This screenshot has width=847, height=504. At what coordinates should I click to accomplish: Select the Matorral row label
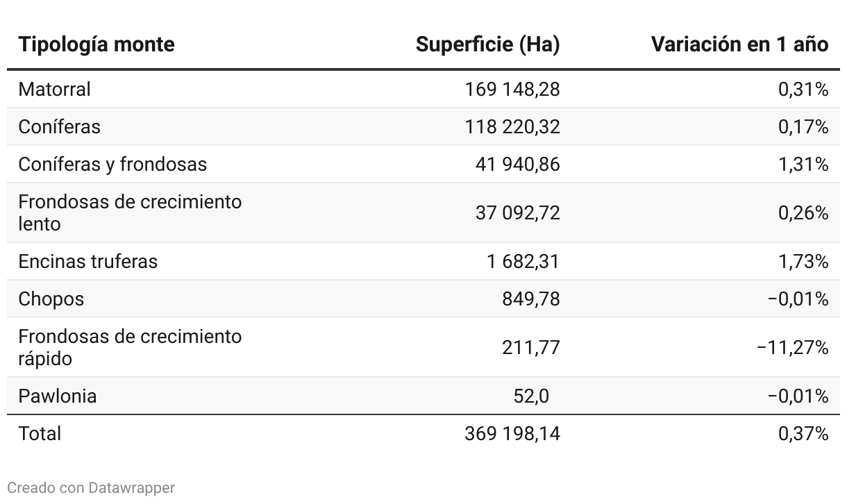55,90
